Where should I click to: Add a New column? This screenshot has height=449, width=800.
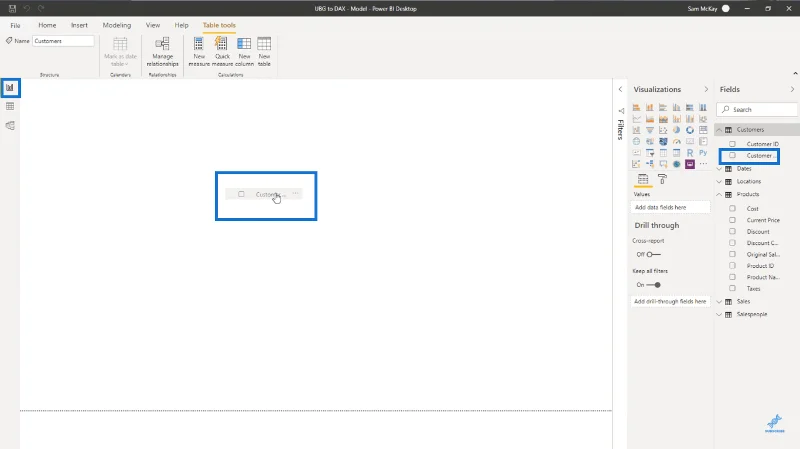click(x=244, y=52)
